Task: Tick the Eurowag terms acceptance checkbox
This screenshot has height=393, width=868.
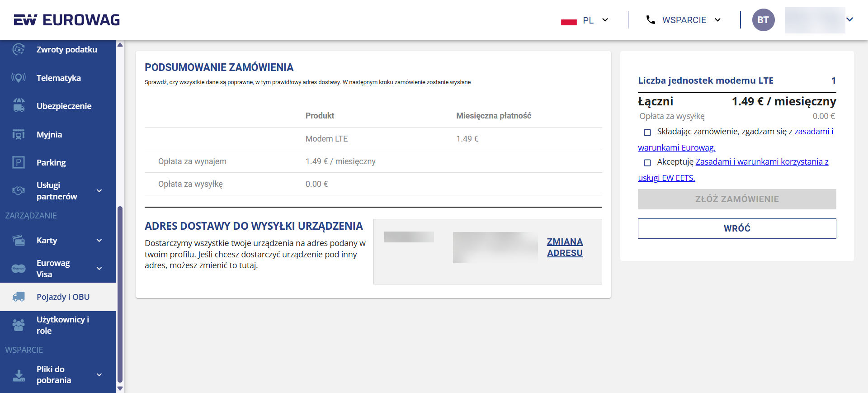Action: coord(647,133)
